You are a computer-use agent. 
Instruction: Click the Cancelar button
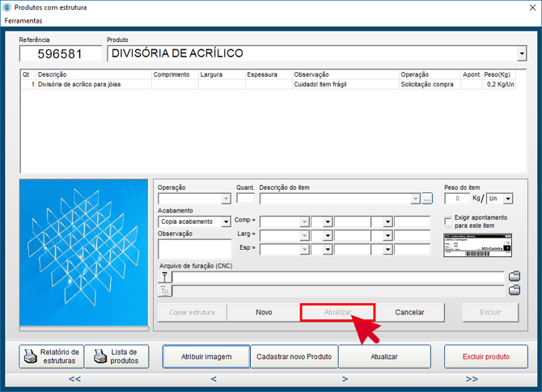409,313
